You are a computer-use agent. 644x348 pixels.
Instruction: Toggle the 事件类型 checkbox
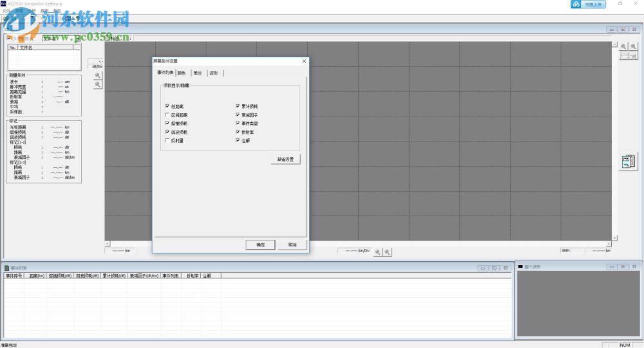[x=238, y=123]
